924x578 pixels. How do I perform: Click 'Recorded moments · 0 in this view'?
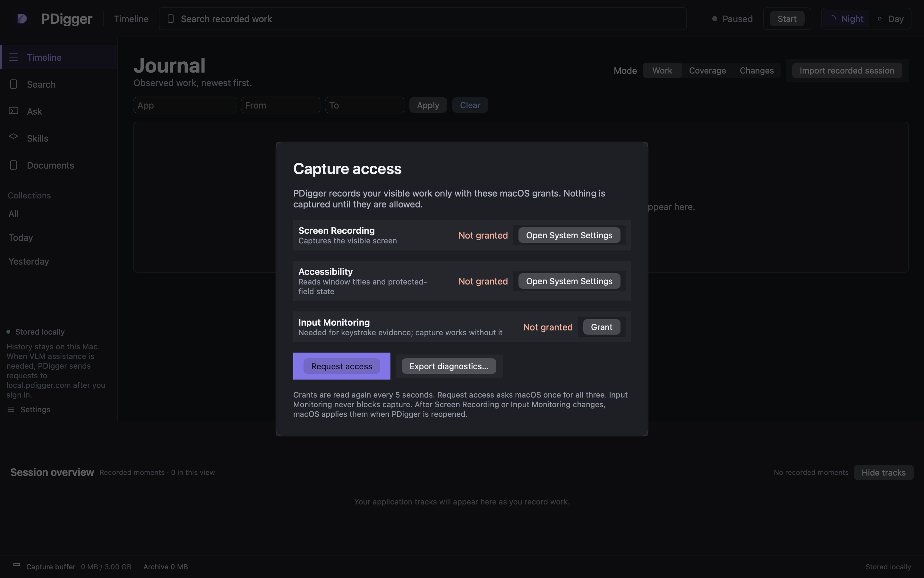coord(157,472)
